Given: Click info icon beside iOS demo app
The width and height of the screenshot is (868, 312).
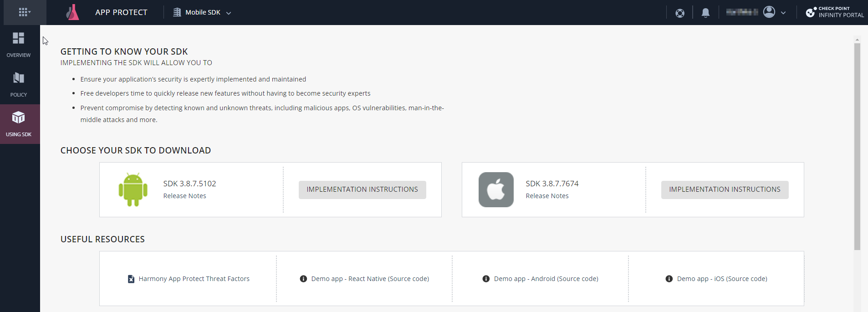Looking at the screenshot, I should (669, 279).
